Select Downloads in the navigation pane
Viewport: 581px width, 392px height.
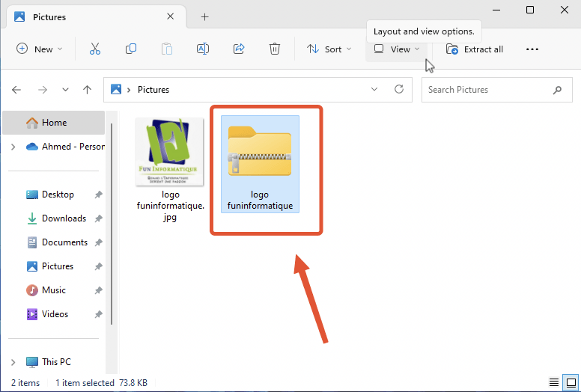(x=64, y=218)
